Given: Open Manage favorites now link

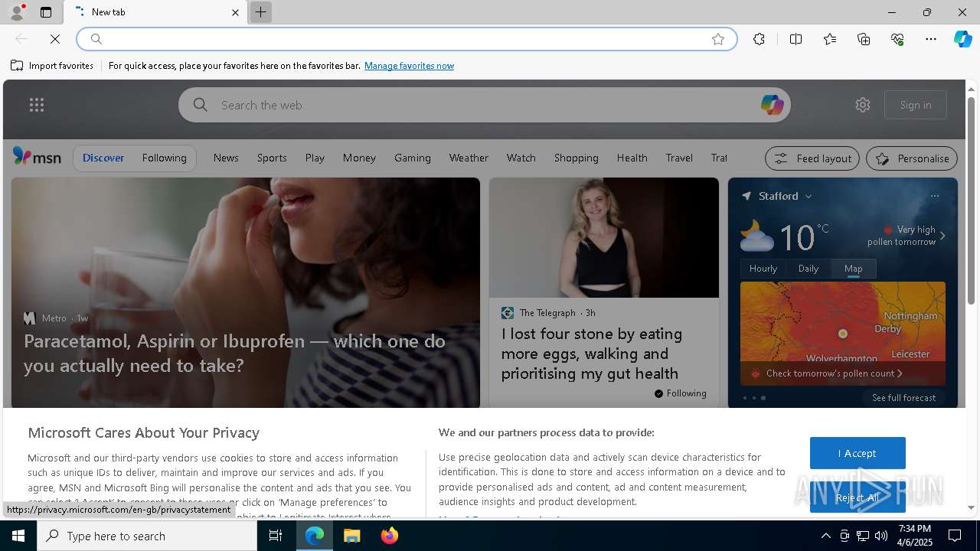Looking at the screenshot, I should 409,66.
